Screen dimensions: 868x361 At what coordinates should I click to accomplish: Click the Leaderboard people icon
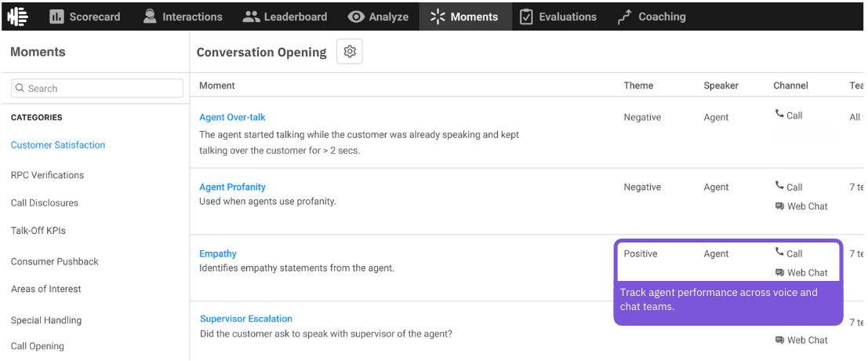(251, 16)
